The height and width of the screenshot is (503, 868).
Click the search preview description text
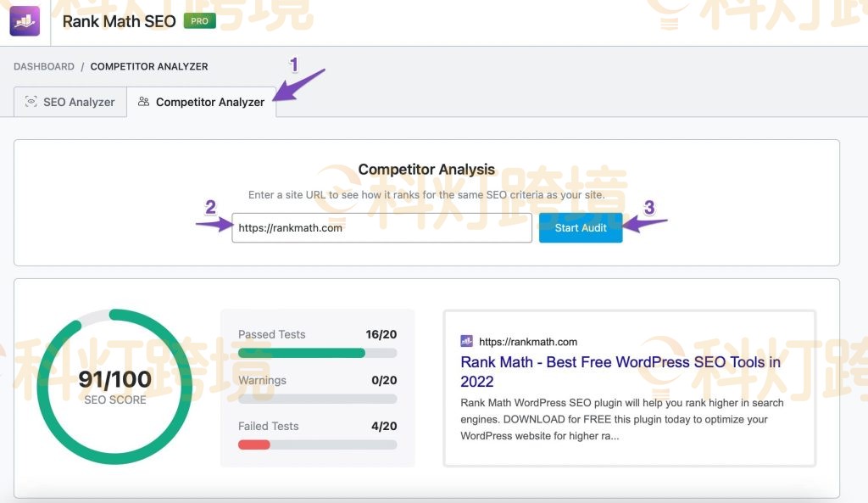(x=621, y=419)
